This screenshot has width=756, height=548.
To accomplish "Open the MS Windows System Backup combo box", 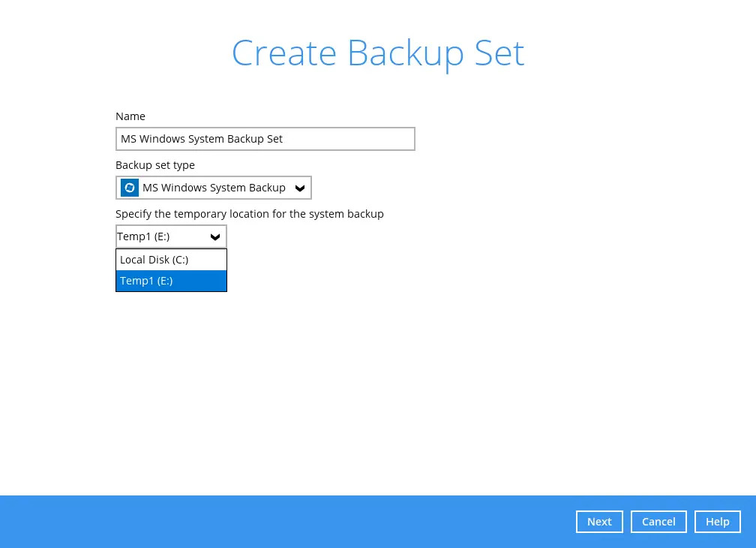I will (214, 188).
